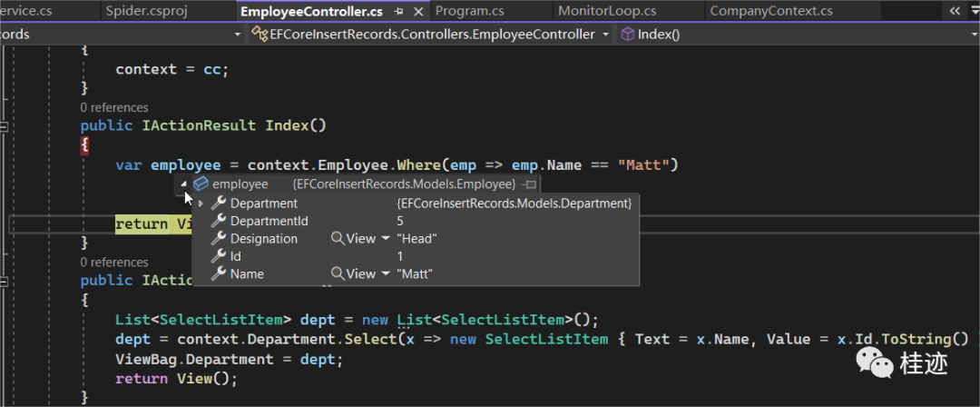Switch to the MonitorLoop.cs tab
The height and width of the screenshot is (407, 980).
coord(607,11)
